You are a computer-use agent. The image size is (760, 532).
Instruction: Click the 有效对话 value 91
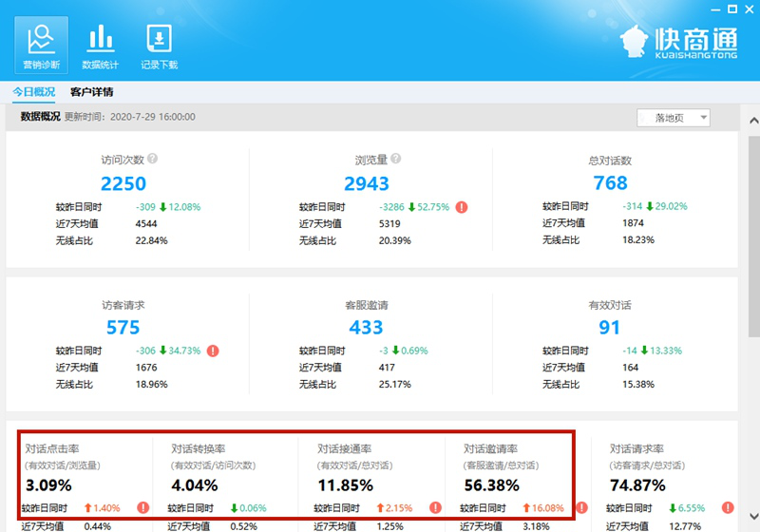coord(610,328)
